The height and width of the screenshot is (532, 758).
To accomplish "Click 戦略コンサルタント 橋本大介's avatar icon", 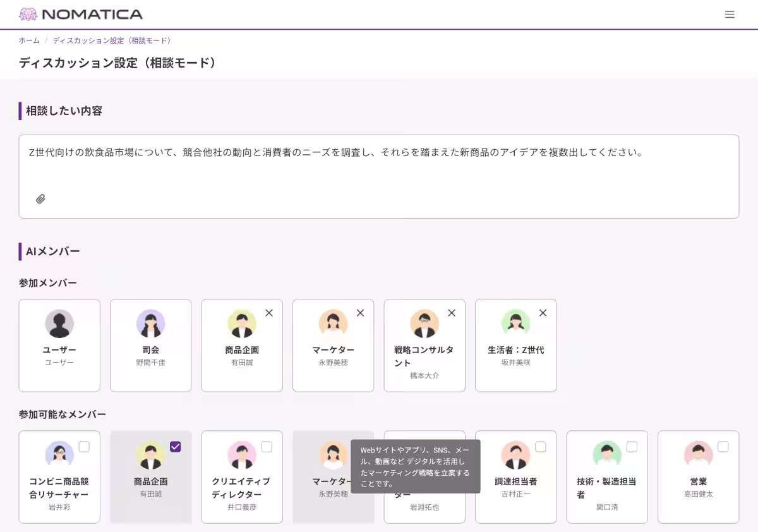I will [424, 323].
